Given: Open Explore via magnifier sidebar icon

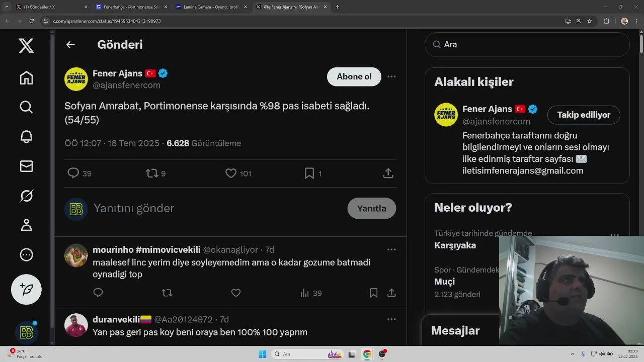Looking at the screenshot, I should pos(26,107).
